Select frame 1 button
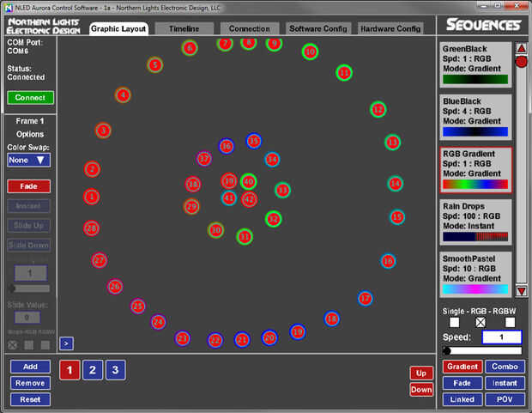 coord(70,370)
